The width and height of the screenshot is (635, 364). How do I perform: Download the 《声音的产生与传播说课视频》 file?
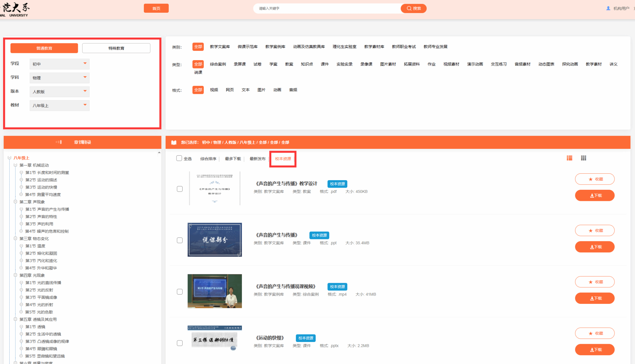coord(594,298)
